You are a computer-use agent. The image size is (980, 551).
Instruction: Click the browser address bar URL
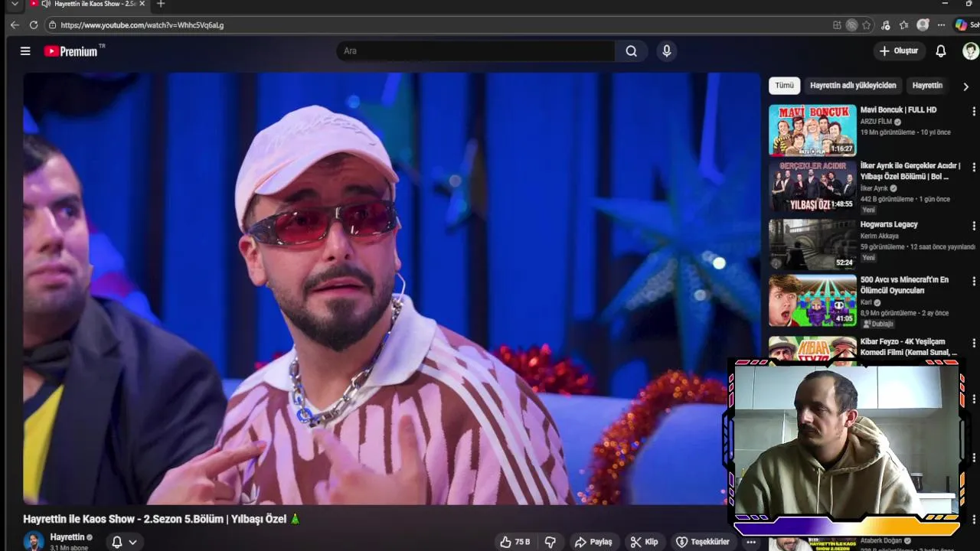point(142,25)
